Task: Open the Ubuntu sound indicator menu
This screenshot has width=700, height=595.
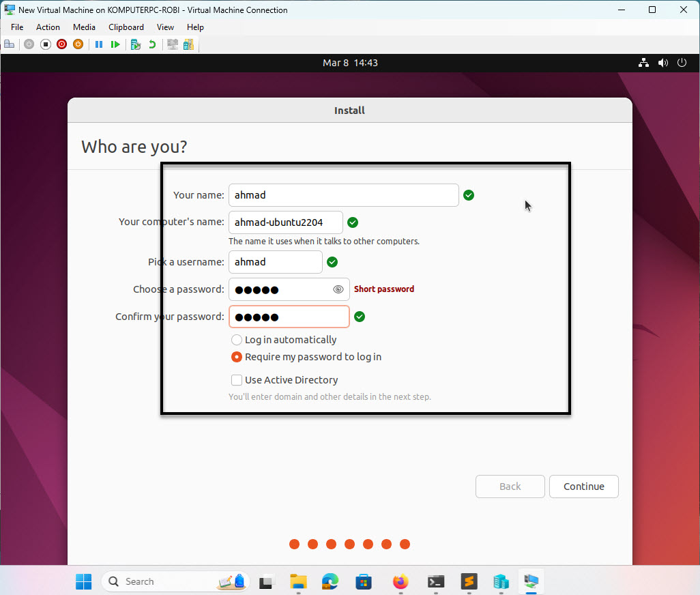Action: 662,62
